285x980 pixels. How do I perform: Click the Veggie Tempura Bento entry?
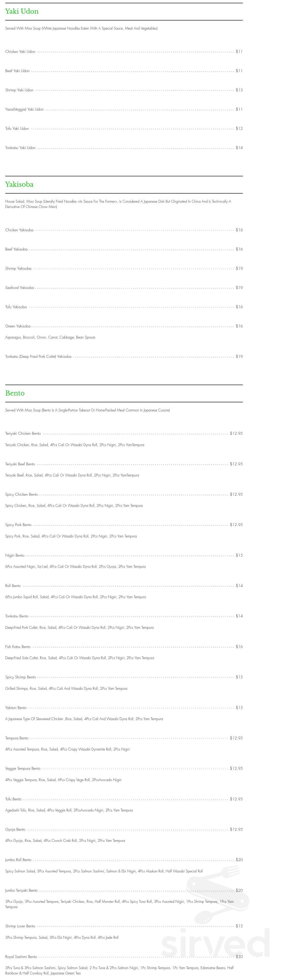(x=23, y=768)
